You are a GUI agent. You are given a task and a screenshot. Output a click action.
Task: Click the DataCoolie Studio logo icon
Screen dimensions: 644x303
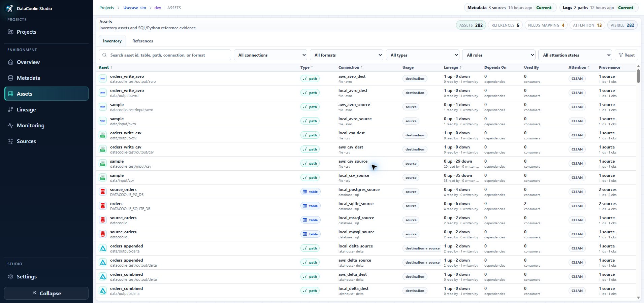10,8
